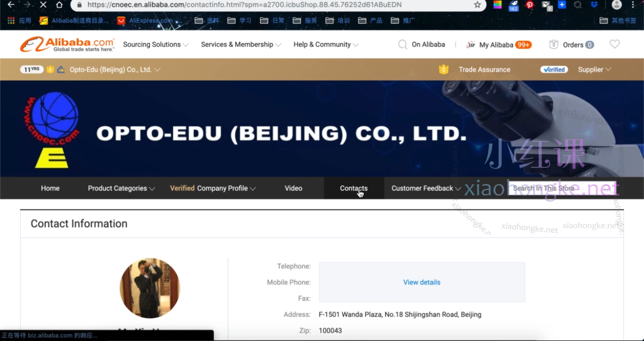Click the favorites heart icon

point(615,44)
